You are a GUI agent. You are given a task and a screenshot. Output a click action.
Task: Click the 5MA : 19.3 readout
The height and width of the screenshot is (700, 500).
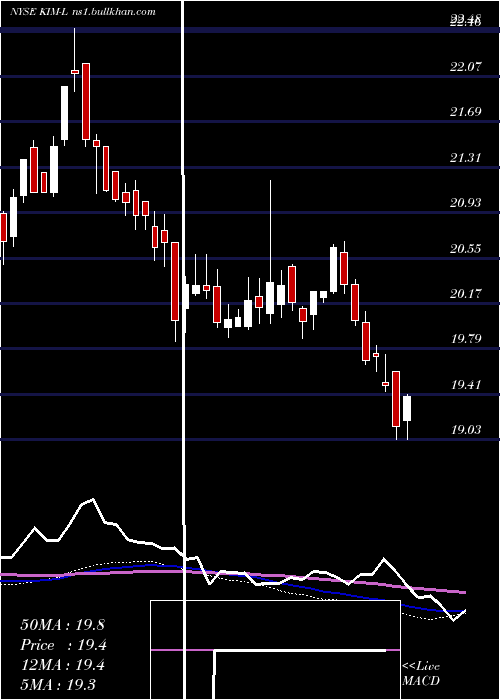pos(58,685)
